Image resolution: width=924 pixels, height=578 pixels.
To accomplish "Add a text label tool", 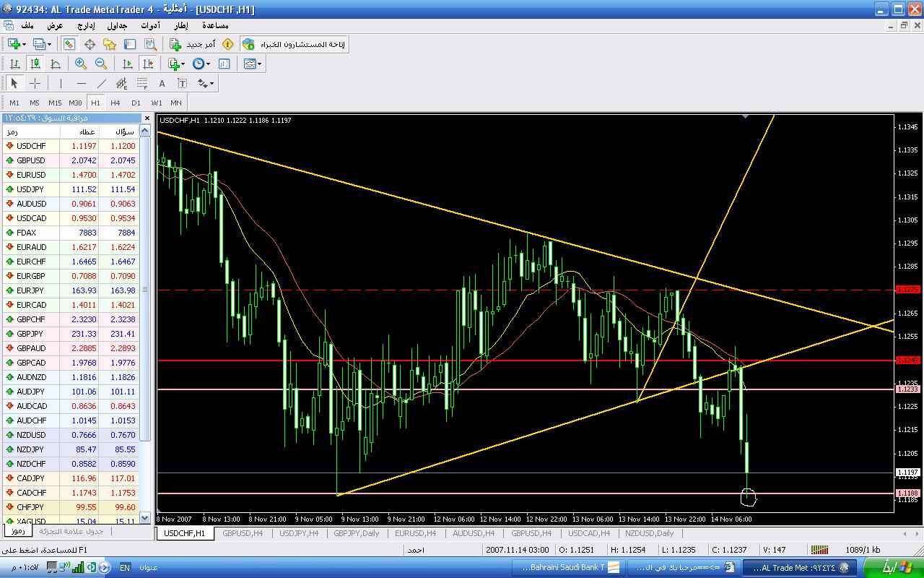I will click(x=162, y=83).
